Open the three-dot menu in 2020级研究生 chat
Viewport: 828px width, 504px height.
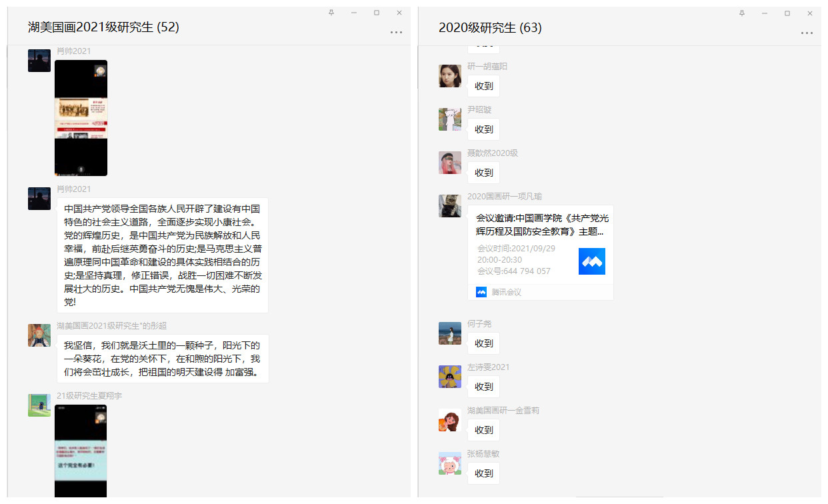tap(807, 33)
